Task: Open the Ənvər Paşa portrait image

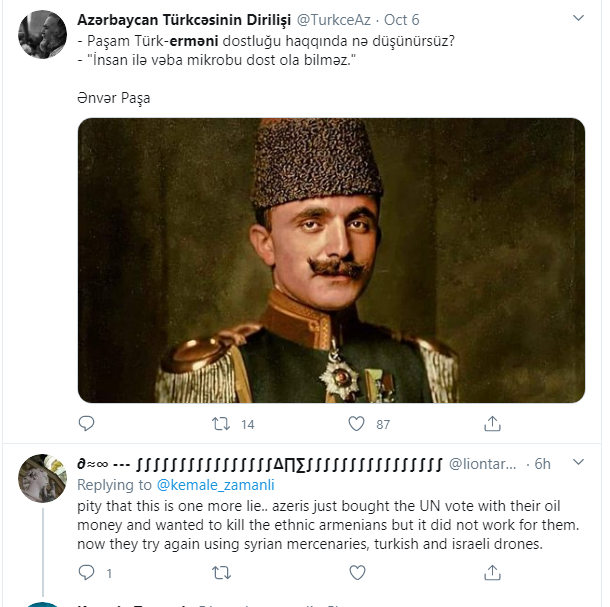Action: [x=331, y=260]
